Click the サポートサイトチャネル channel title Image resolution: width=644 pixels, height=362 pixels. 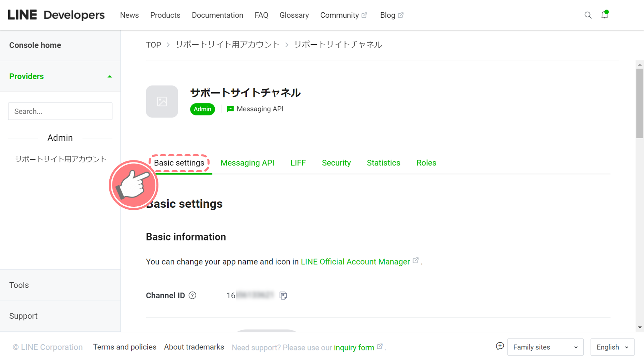point(245,93)
